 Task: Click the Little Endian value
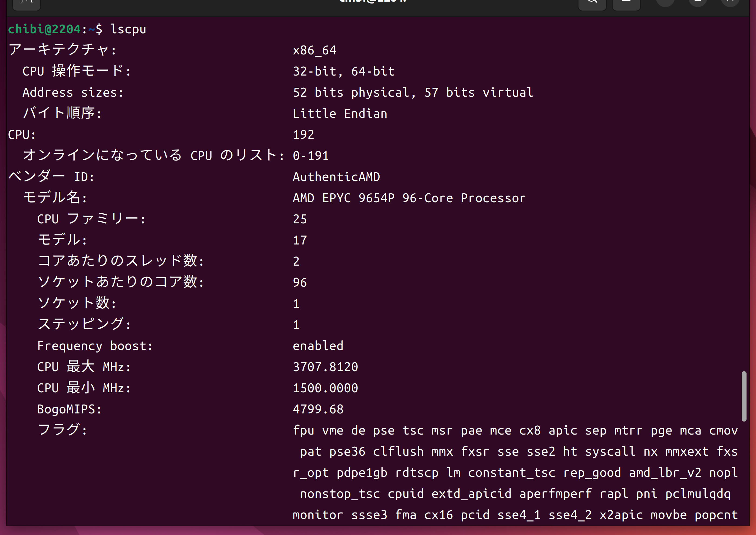(x=340, y=114)
